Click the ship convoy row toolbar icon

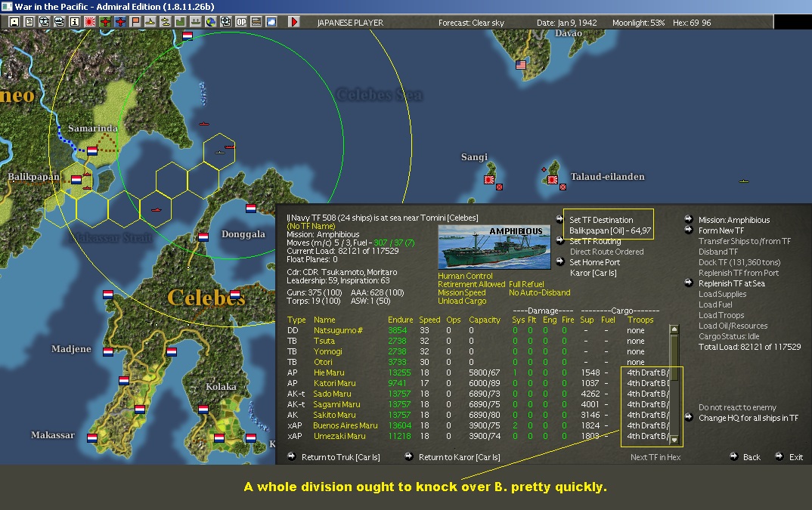(x=196, y=22)
